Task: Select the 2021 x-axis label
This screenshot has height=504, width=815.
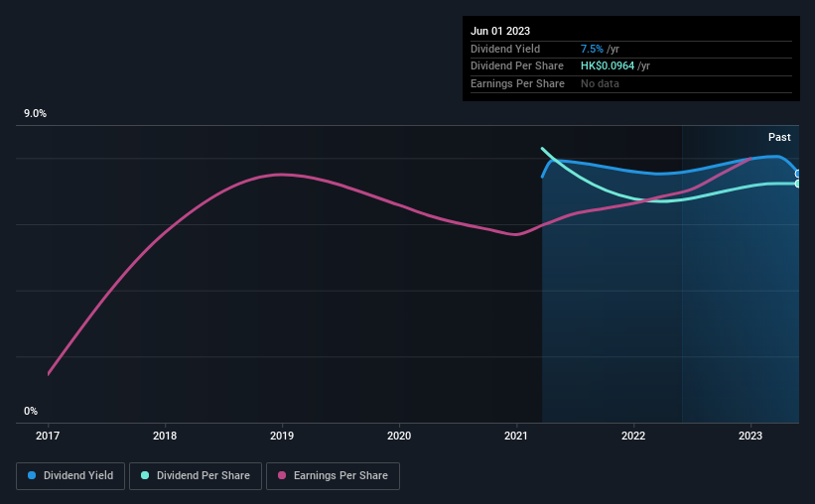Action: pos(516,436)
